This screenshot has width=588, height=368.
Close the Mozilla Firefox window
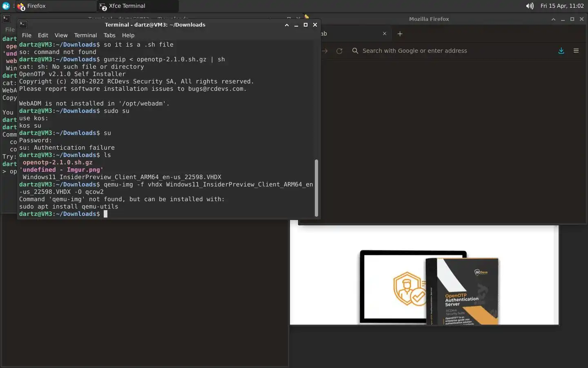(582, 19)
